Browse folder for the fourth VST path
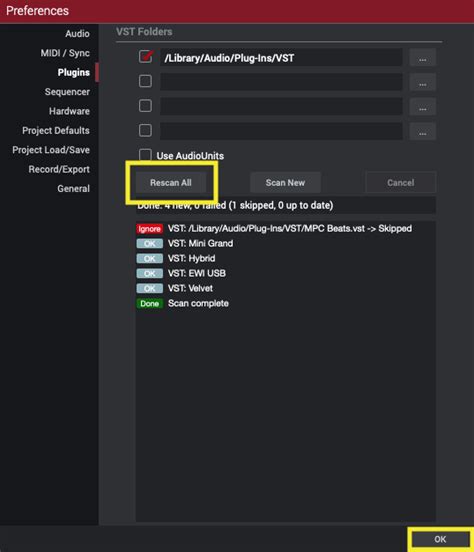This screenshot has width=474, height=552. 423,131
